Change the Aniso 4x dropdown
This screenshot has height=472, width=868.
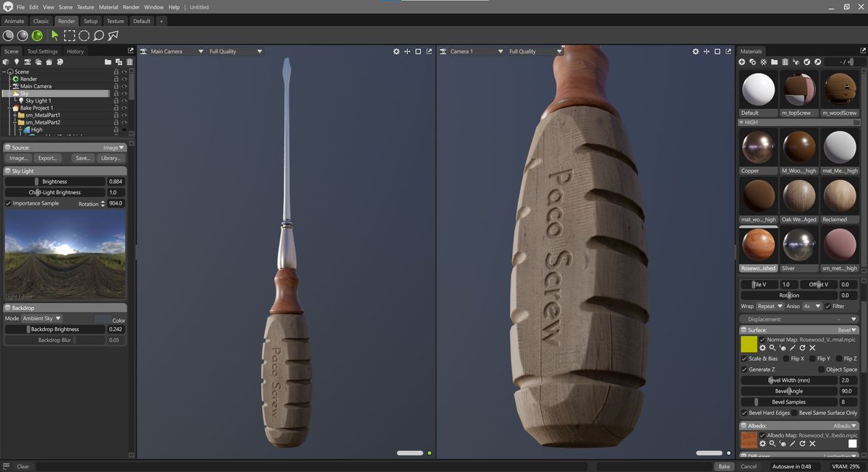coord(812,306)
